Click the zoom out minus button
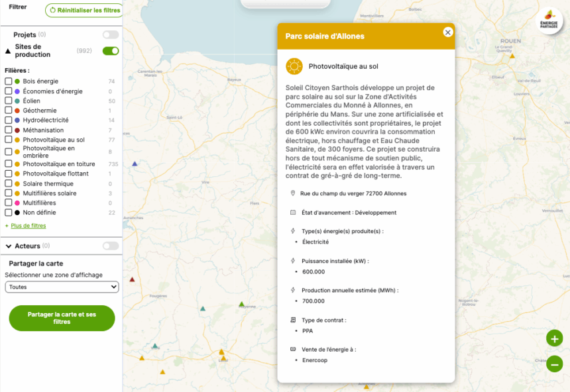The image size is (570, 392). (x=554, y=364)
